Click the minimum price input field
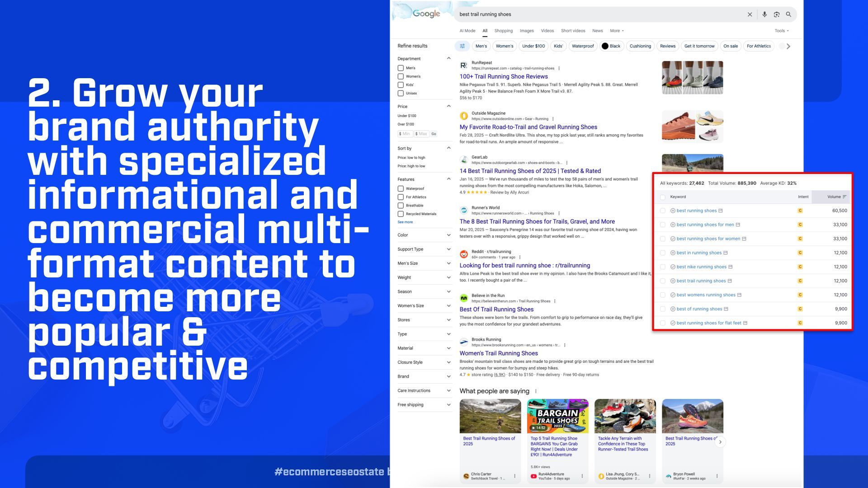This screenshot has width=868, height=488. [405, 134]
